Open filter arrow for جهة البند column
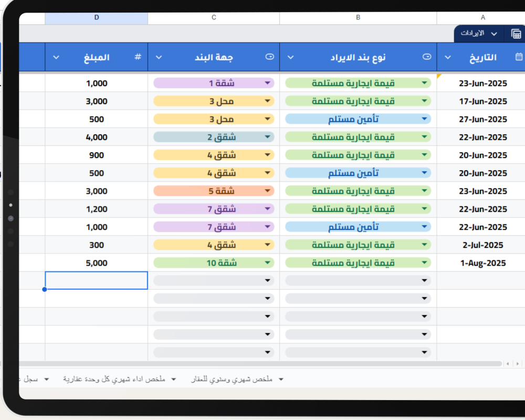Viewport: 525px width, 420px height. click(x=159, y=57)
